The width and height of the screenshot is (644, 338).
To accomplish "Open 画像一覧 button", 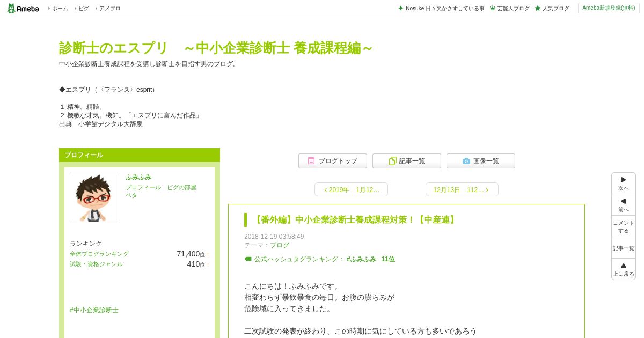I will pyautogui.click(x=481, y=161).
